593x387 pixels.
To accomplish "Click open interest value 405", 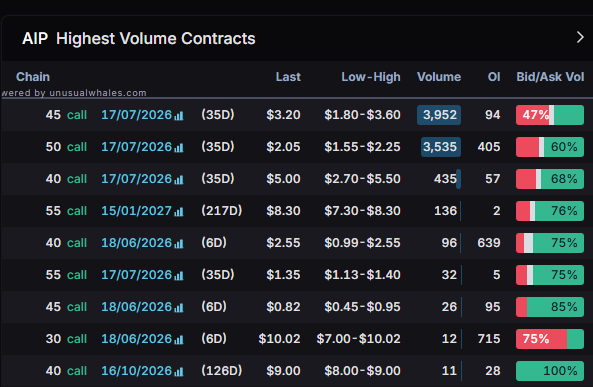I will click(x=489, y=147).
